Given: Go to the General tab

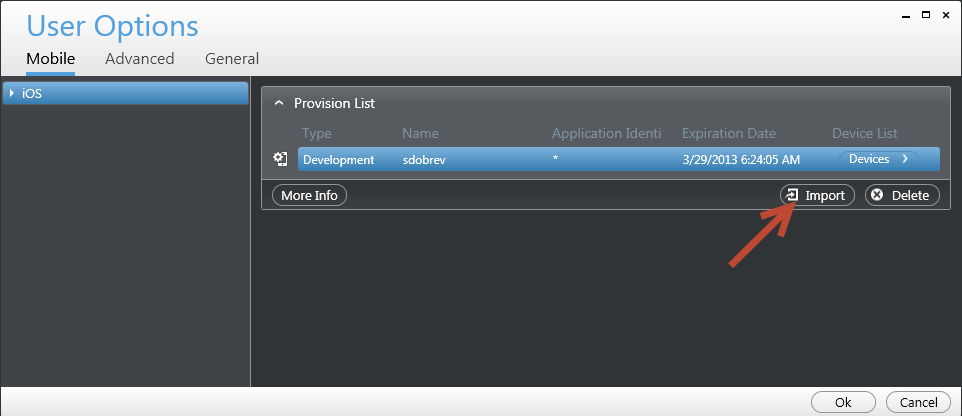Looking at the screenshot, I should click(232, 59).
